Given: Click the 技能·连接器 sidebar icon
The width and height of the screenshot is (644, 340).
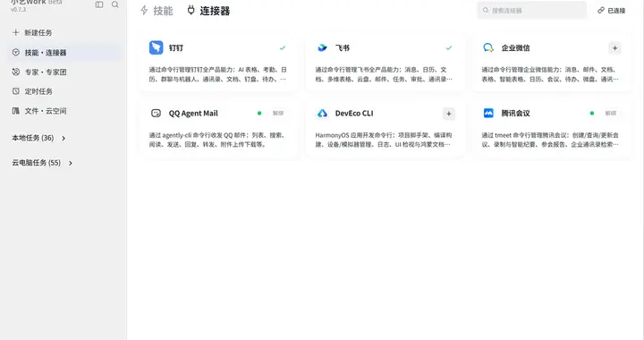Looking at the screenshot, I should pos(15,53).
